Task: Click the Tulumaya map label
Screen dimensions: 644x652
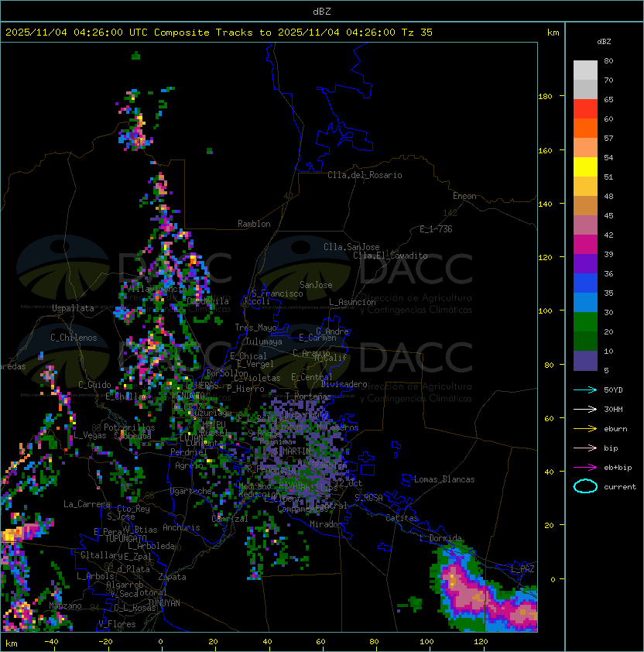Action: point(264,341)
